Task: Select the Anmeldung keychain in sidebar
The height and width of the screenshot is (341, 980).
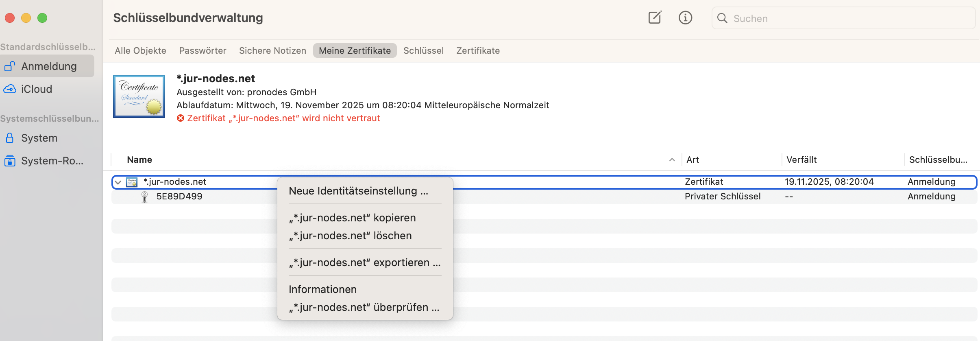Action: pyautogui.click(x=48, y=66)
